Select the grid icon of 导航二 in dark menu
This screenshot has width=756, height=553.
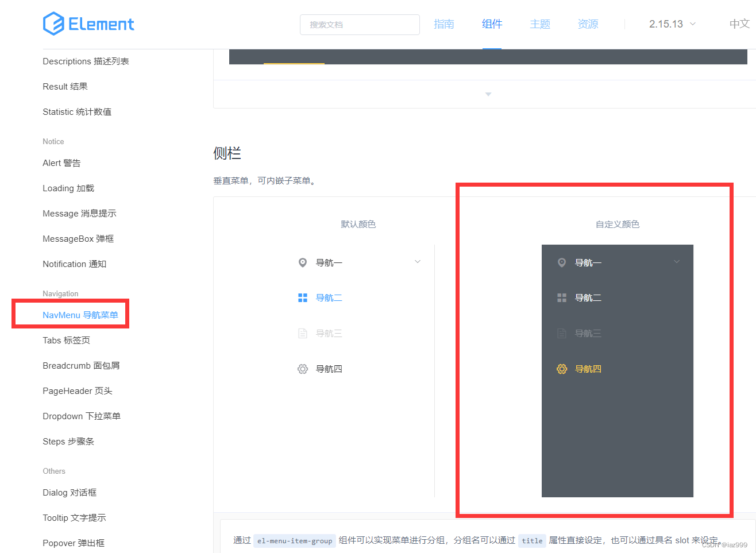(562, 297)
